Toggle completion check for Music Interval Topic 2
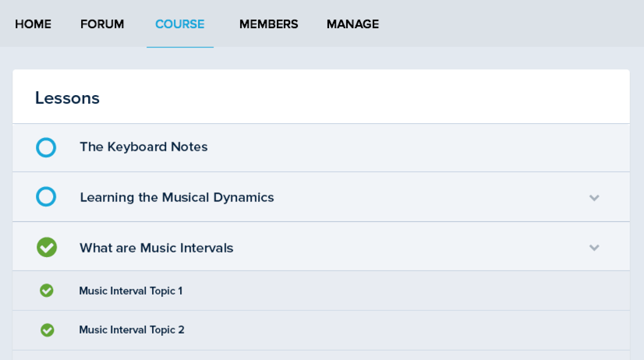The image size is (644, 360). 48,330
